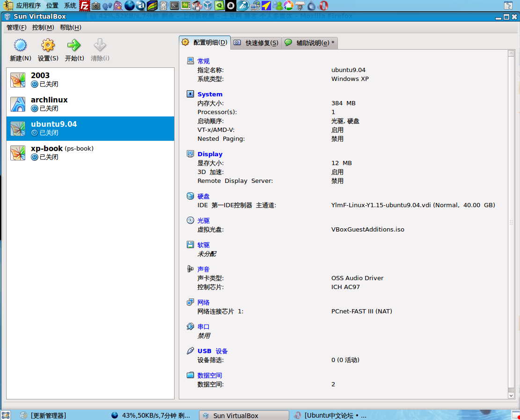The width and height of the screenshot is (520, 420).
Task: Click the Display section screen icon
Action: (190, 154)
